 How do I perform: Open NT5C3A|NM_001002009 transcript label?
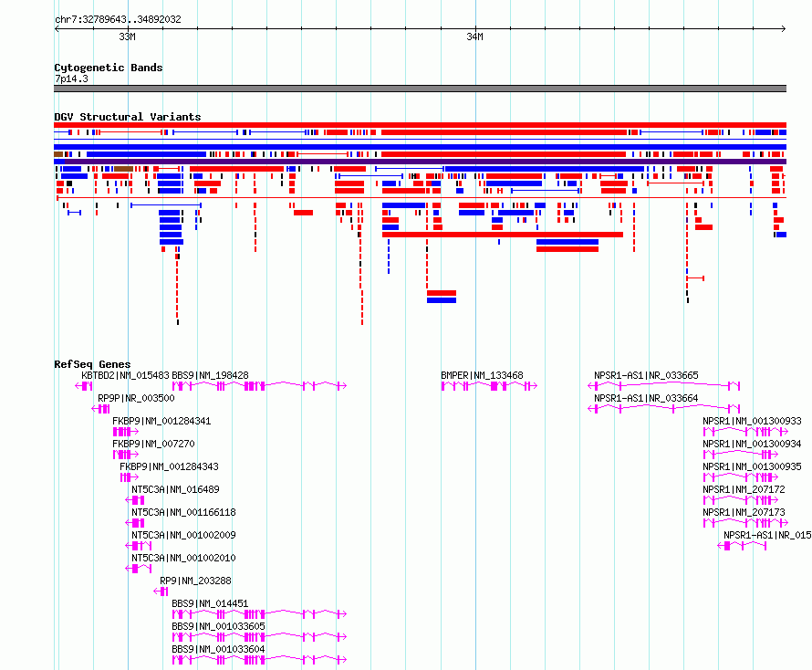coord(183,535)
